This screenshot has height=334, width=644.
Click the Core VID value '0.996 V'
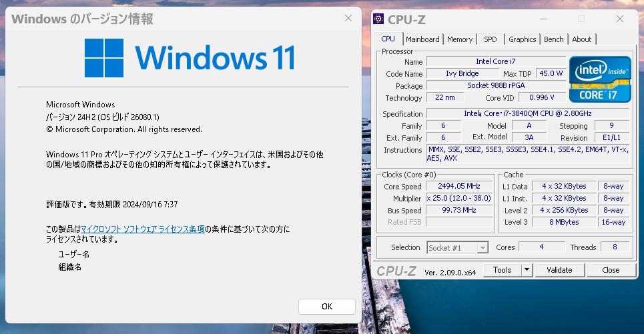542,97
